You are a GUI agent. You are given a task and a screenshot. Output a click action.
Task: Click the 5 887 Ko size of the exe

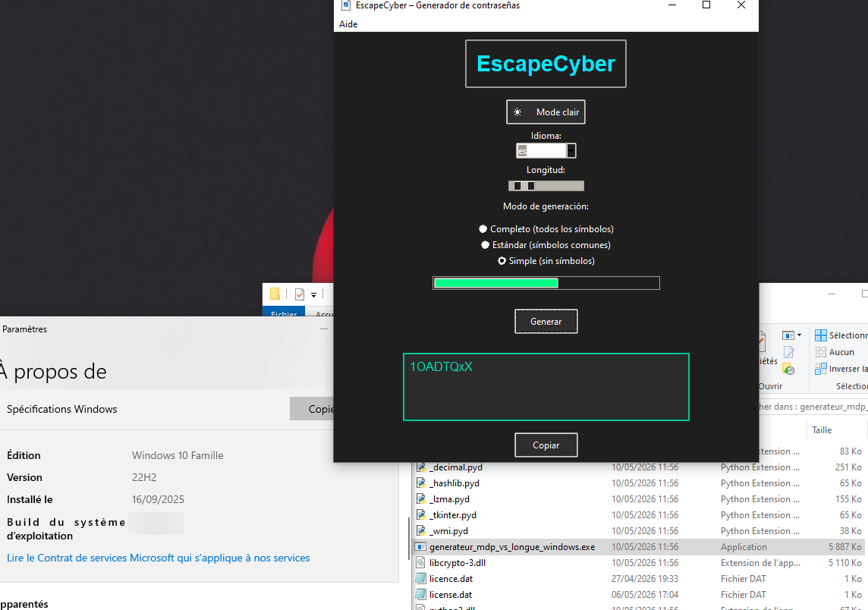(844, 547)
